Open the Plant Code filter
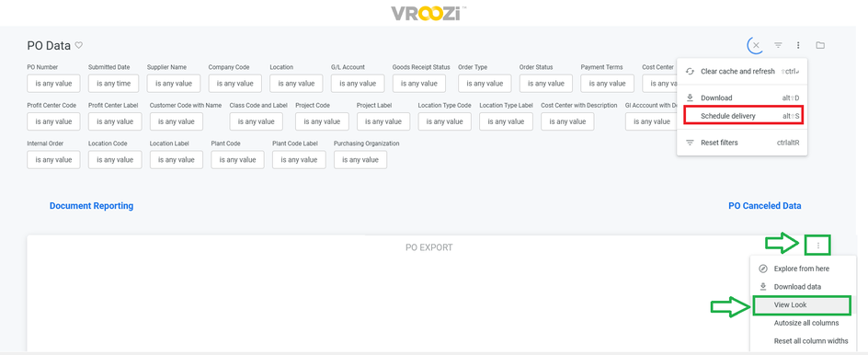Image resolution: width=868 pixels, height=355 pixels. [x=238, y=159]
